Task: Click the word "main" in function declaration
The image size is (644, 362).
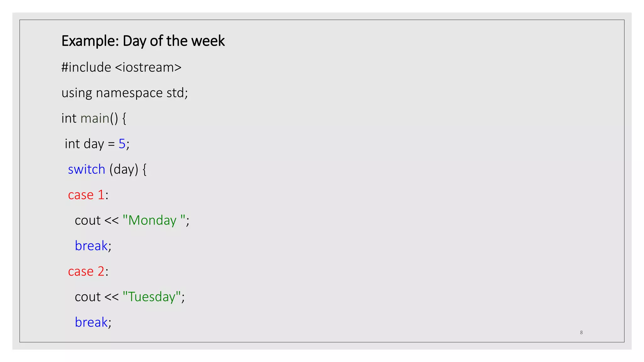Action: pos(95,118)
